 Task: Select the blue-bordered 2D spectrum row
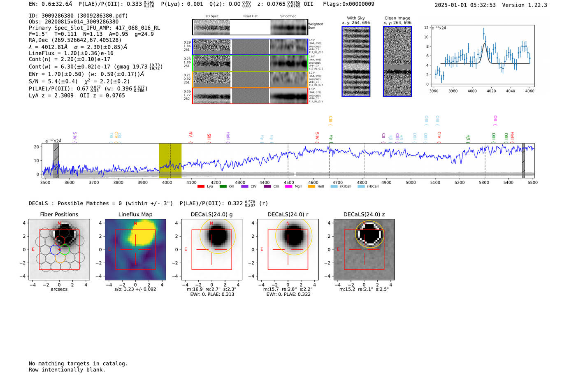click(x=250, y=47)
